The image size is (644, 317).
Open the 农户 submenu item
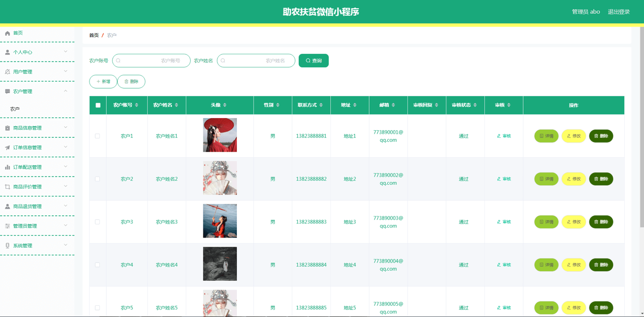[15, 109]
